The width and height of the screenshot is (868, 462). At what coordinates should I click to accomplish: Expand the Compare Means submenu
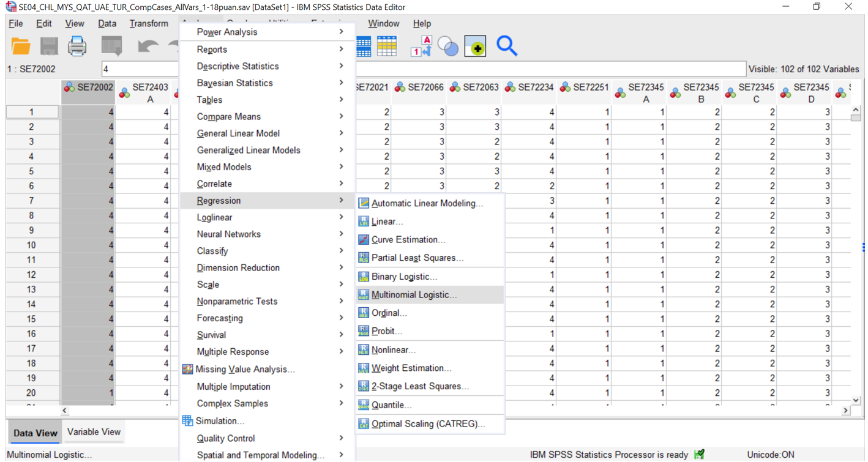click(x=268, y=116)
